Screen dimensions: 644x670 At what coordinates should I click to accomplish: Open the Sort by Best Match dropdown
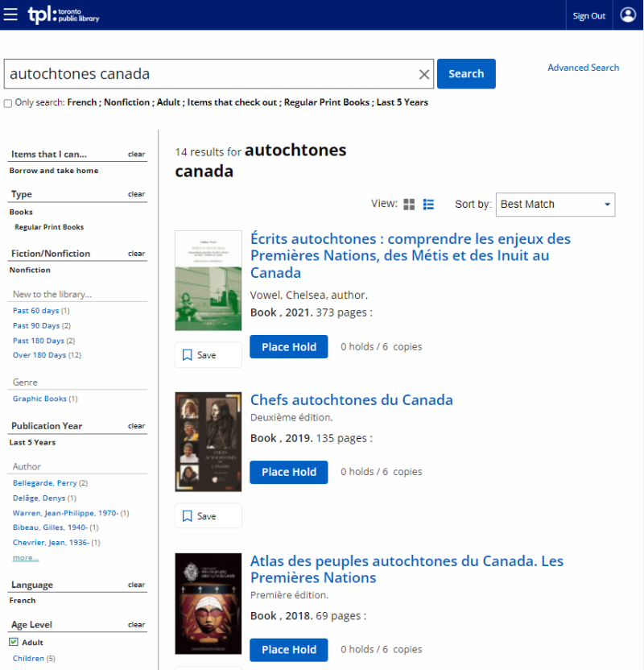click(x=555, y=205)
